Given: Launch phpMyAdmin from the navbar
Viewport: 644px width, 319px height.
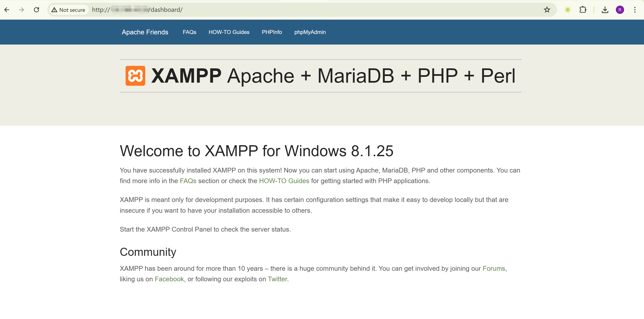Looking at the screenshot, I should pos(310,32).
